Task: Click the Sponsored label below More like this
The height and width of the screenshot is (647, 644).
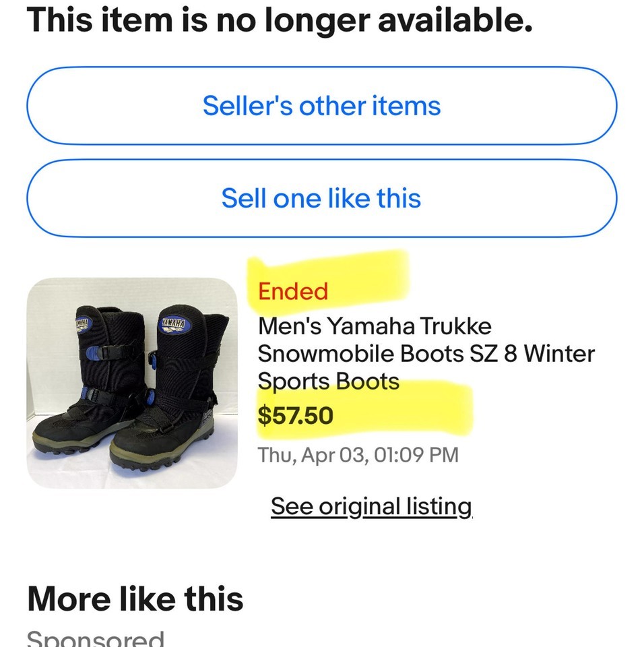Action: point(95,638)
